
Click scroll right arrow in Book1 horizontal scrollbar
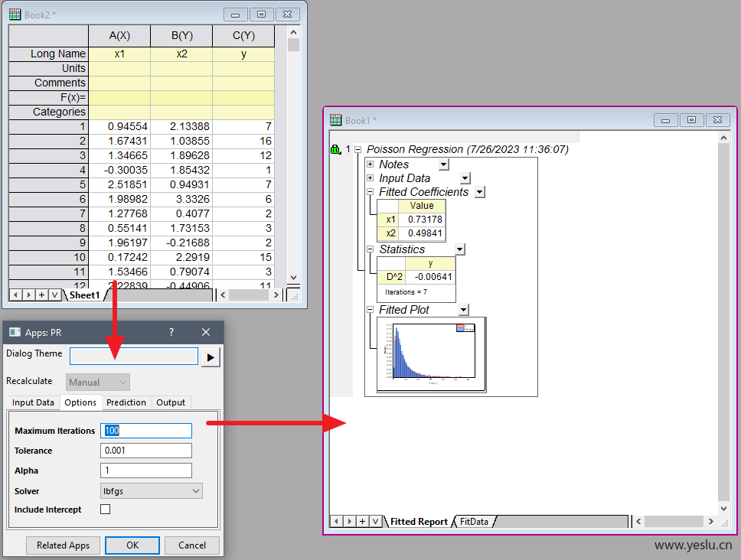click(x=710, y=521)
